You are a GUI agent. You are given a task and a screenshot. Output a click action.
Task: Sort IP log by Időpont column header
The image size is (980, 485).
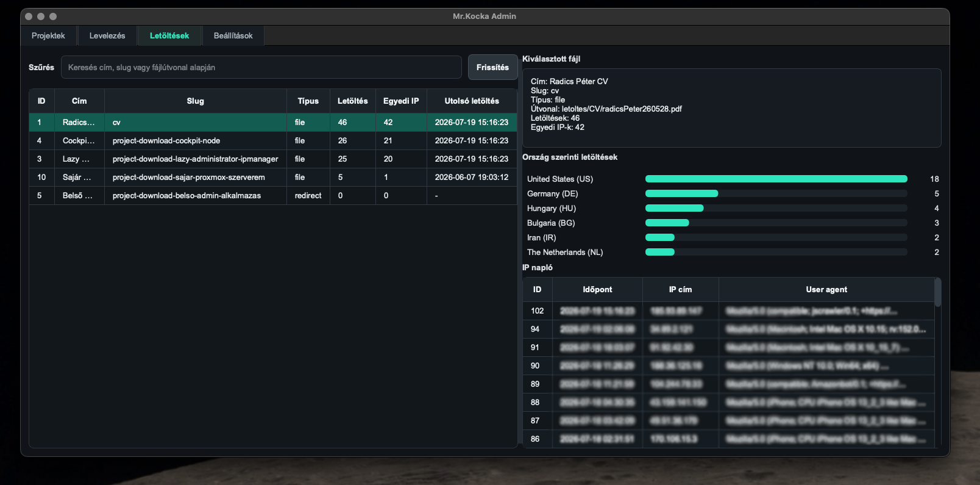tap(597, 290)
